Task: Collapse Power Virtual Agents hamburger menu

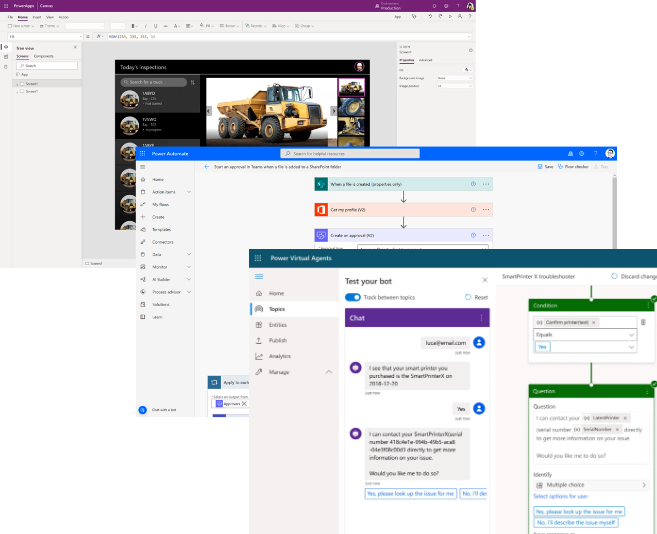Action: point(259,277)
